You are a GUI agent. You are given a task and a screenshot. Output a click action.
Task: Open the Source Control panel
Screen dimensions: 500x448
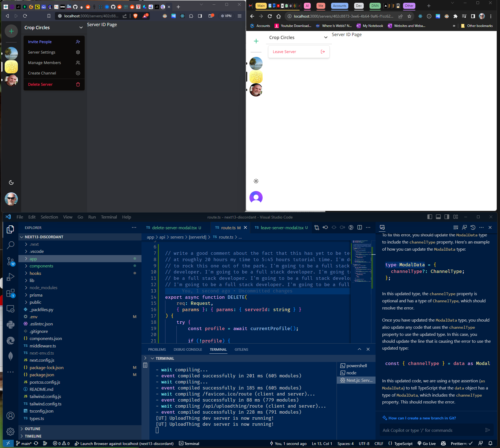click(10, 261)
